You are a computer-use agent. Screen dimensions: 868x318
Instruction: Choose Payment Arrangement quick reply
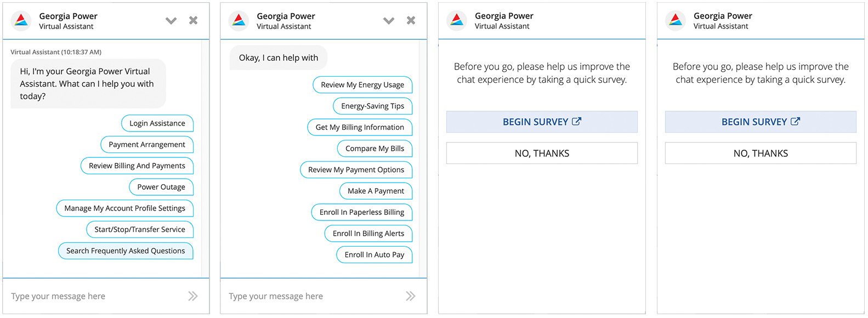(147, 145)
